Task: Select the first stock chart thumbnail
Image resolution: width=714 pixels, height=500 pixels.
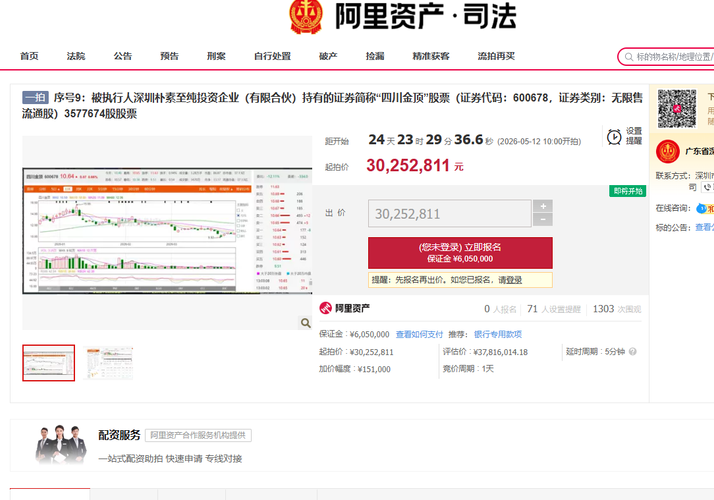Action: [x=49, y=363]
